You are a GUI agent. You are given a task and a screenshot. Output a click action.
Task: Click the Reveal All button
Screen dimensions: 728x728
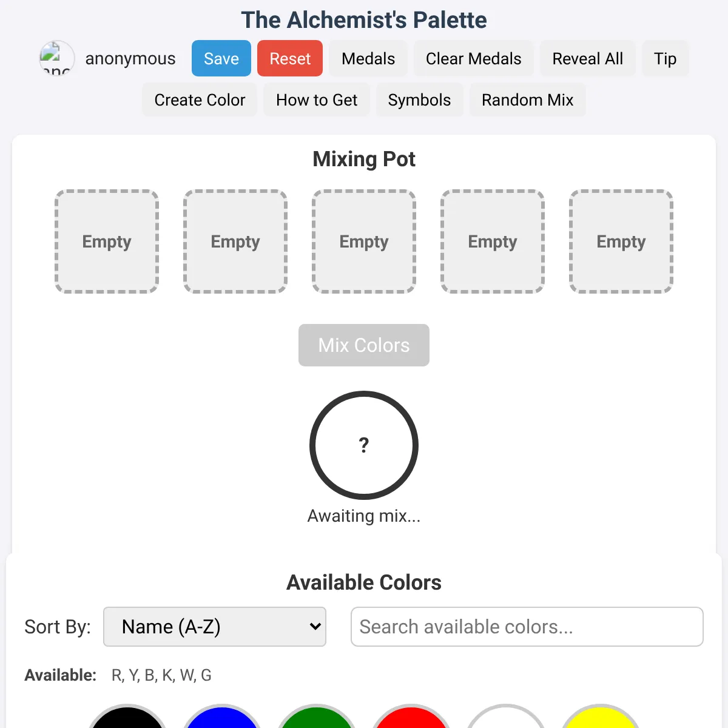[x=588, y=58]
